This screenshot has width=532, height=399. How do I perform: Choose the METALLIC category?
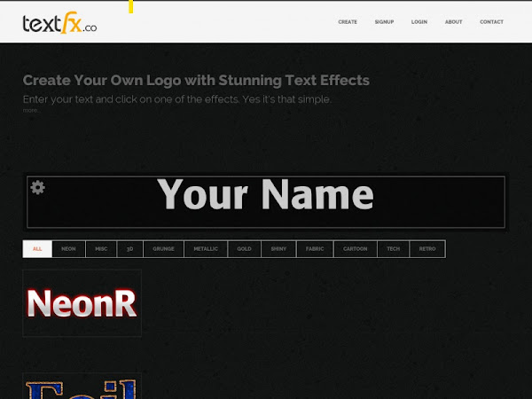206,248
